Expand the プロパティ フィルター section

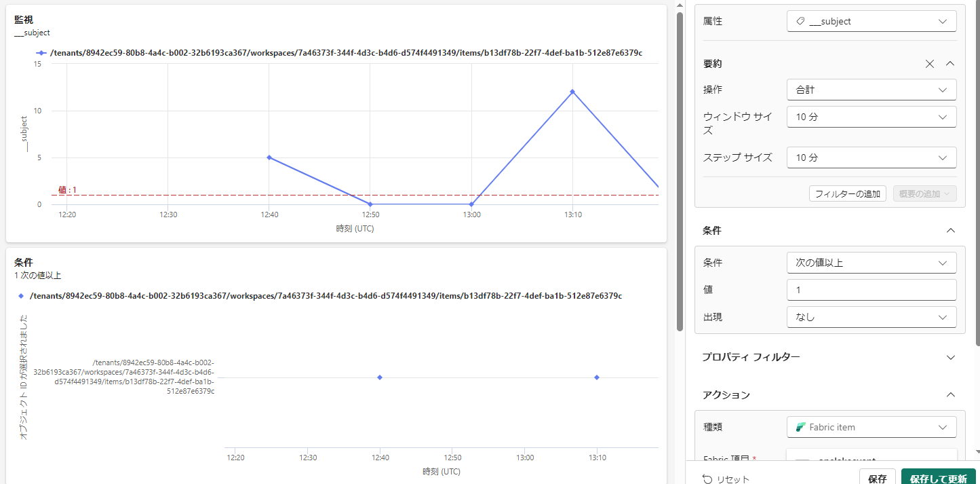(x=950, y=357)
